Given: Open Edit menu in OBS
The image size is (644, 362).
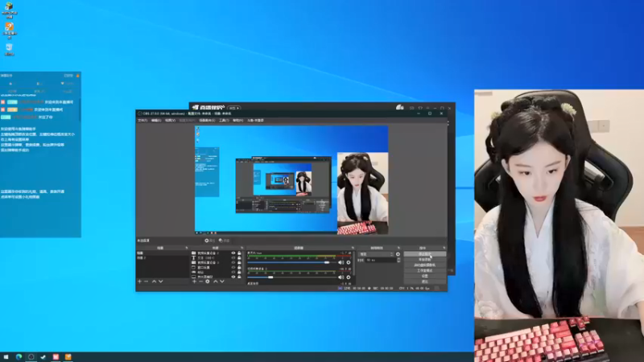Looking at the screenshot, I should [x=156, y=120].
